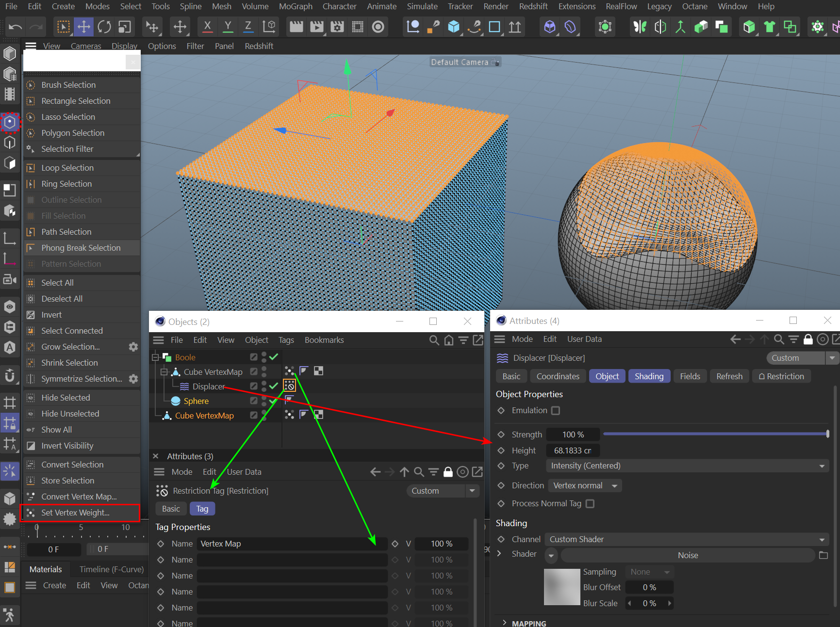Image resolution: width=840 pixels, height=627 pixels.
Task: Click Vertex Map name field
Action: [293, 544]
